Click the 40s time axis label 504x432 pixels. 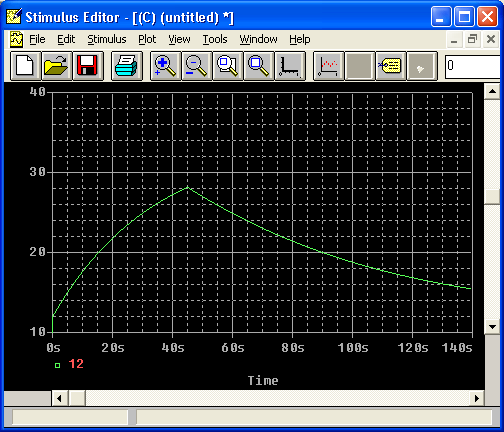point(173,348)
